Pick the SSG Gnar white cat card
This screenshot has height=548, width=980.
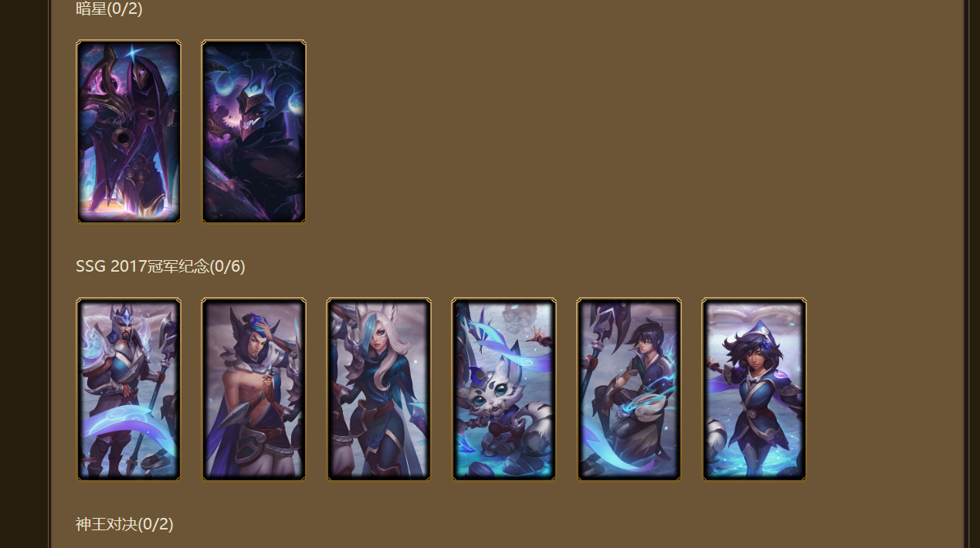click(x=504, y=389)
